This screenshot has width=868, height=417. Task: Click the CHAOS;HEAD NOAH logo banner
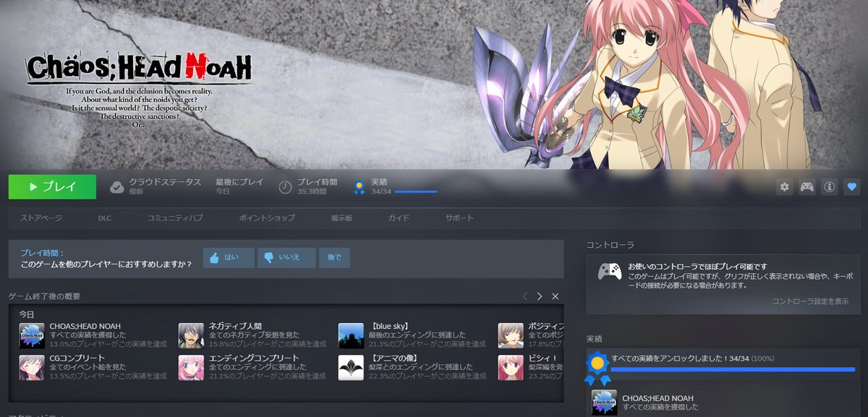tap(140, 69)
